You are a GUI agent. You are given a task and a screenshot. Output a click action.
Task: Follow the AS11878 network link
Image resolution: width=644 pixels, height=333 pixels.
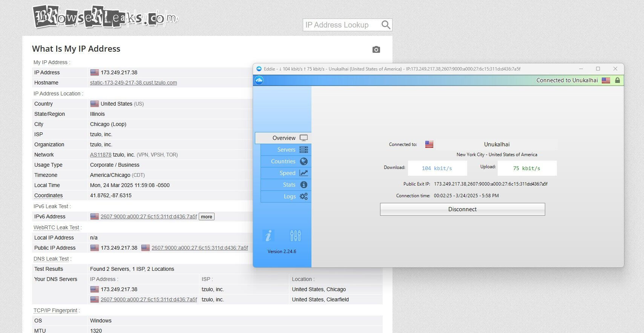tap(101, 155)
